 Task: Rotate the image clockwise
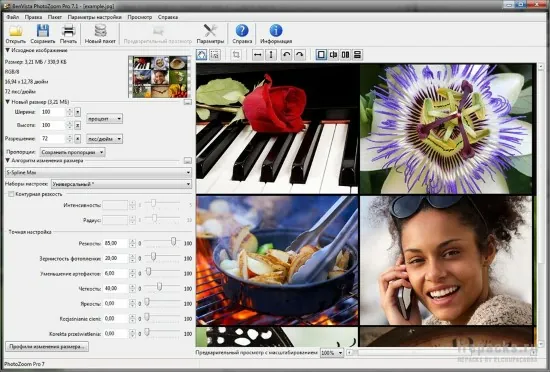pyautogui.click(x=300, y=55)
